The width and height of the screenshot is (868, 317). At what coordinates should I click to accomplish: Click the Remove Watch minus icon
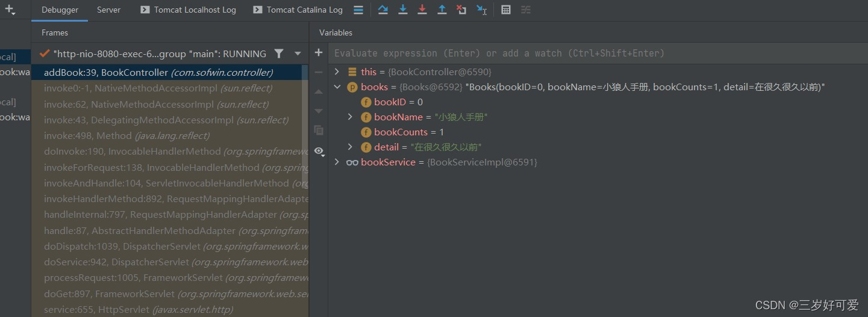pos(319,72)
